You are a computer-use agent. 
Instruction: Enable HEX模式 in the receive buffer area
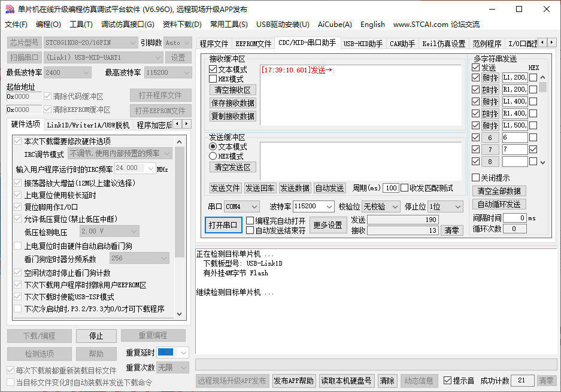213,78
